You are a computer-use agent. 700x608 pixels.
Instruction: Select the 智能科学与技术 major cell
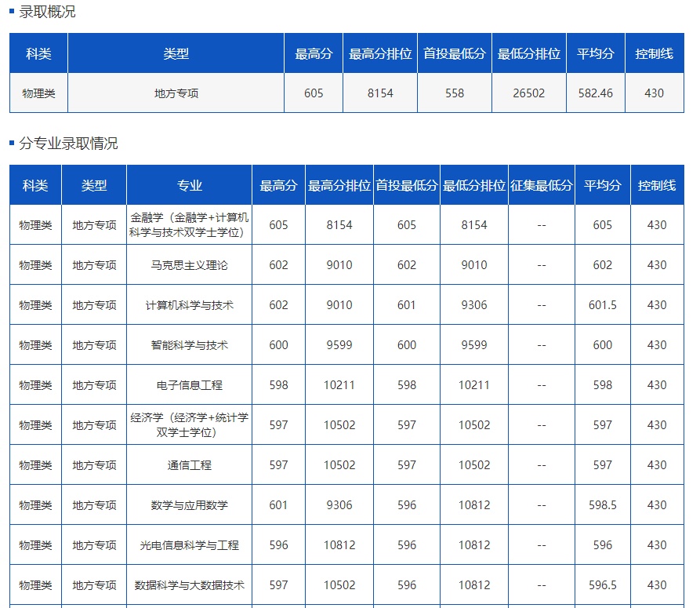pos(189,345)
